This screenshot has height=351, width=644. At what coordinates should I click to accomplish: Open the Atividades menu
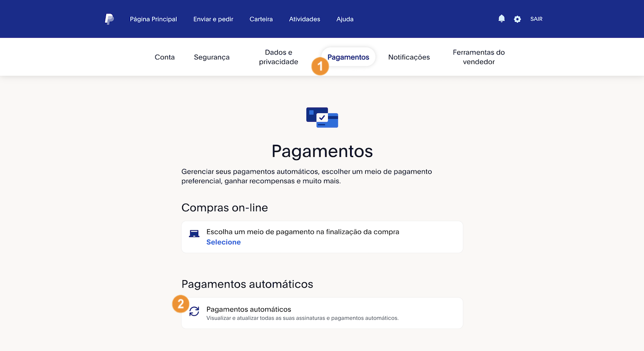tap(304, 19)
